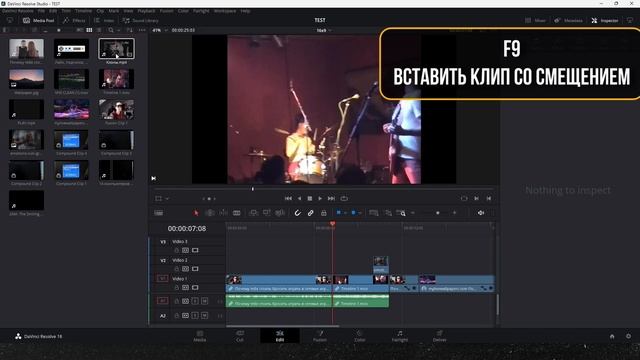Toggle the Position Lock padlock icon
The image size is (640, 360).
point(324,213)
